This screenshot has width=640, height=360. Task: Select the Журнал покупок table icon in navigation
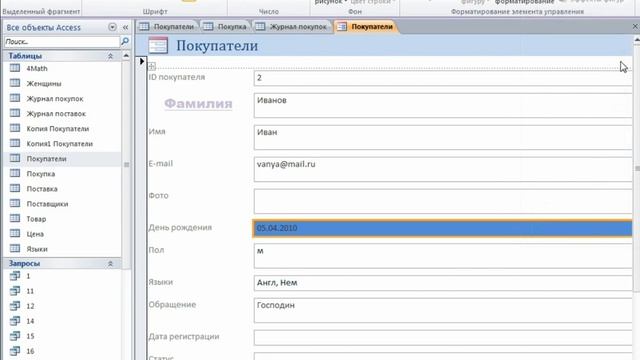15,98
